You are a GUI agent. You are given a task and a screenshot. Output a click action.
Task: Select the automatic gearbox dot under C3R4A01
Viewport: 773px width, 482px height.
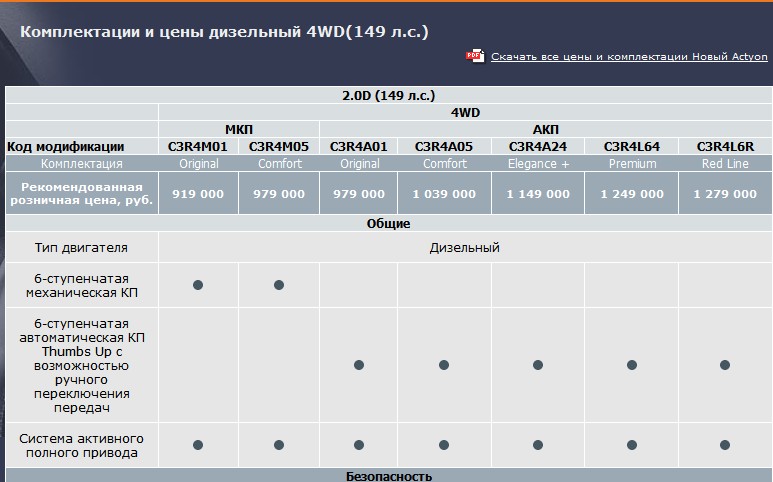coord(358,365)
